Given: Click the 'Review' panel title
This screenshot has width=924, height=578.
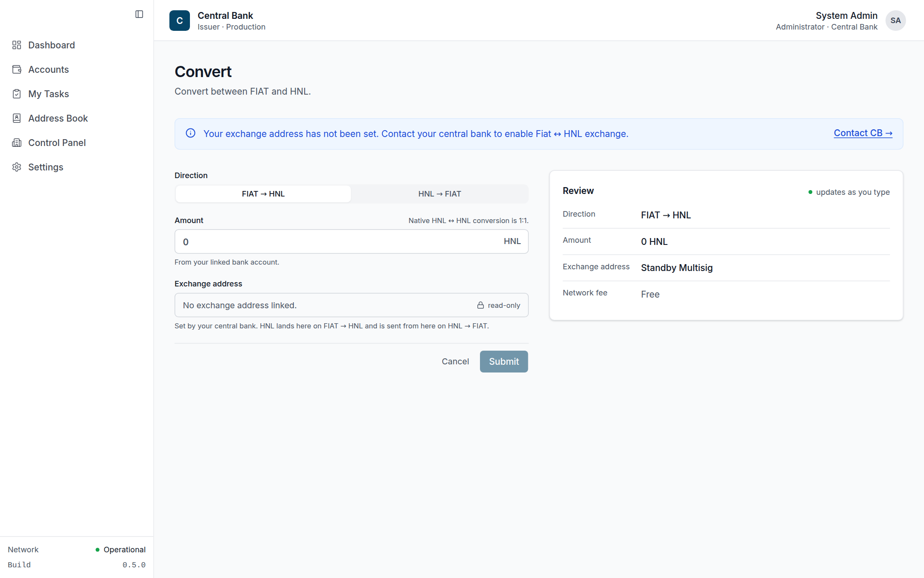Looking at the screenshot, I should click(578, 191).
